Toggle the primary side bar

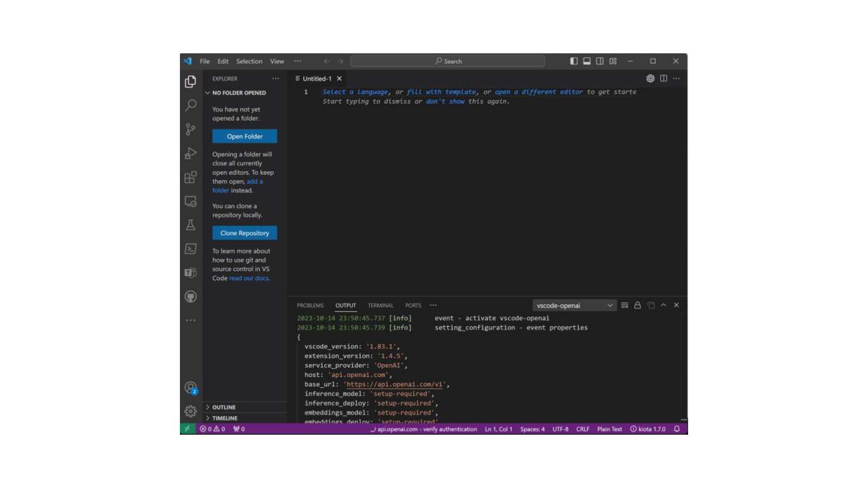573,61
